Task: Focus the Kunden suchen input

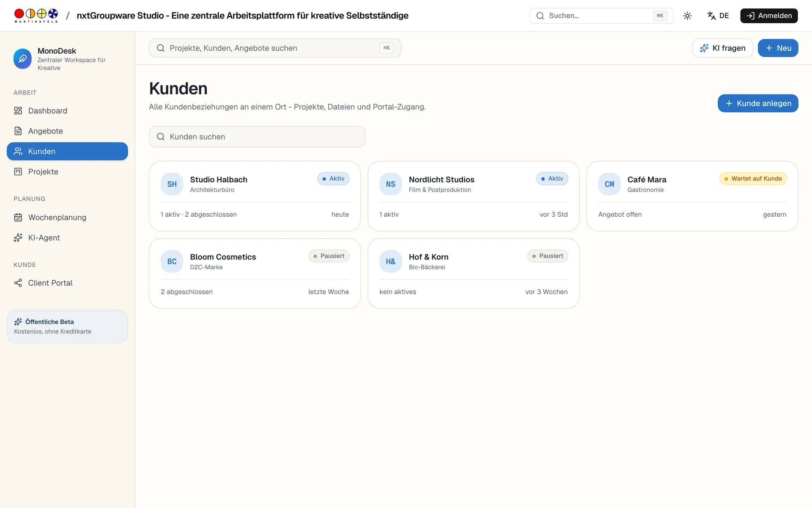Action: tap(257, 136)
